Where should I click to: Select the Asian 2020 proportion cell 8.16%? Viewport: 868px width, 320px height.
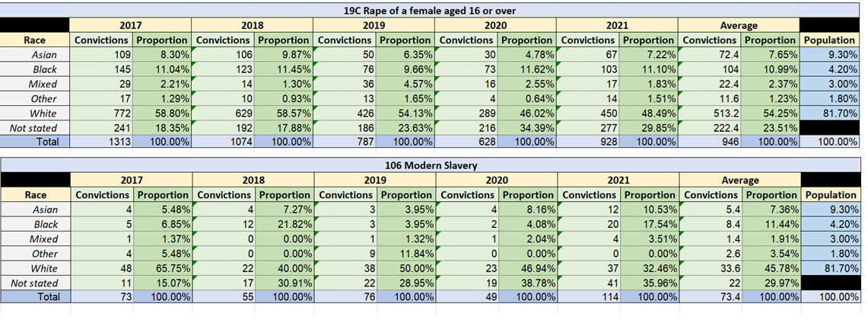pos(528,210)
